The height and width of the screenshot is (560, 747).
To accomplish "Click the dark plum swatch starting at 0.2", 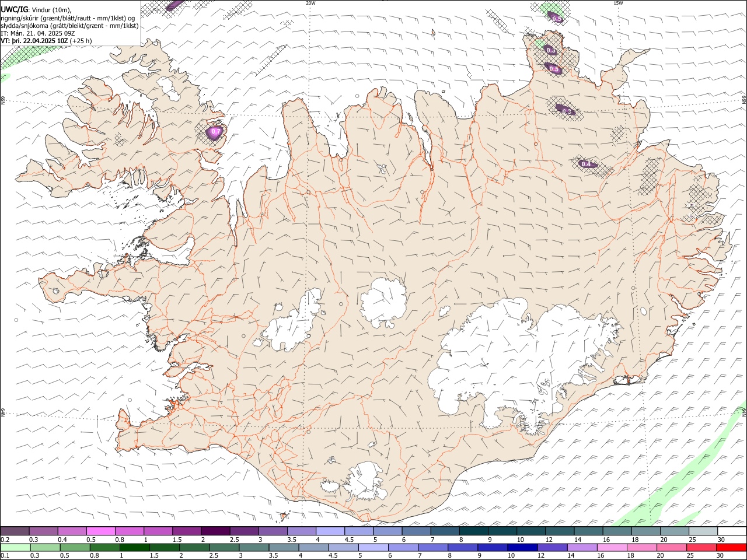I will pos(15,531).
